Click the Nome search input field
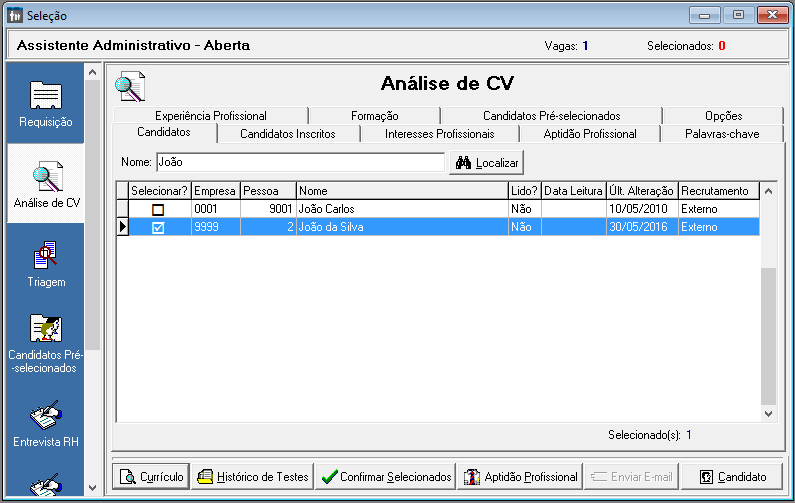The width and height of the screenshot is (795, 503). [299, 162]
